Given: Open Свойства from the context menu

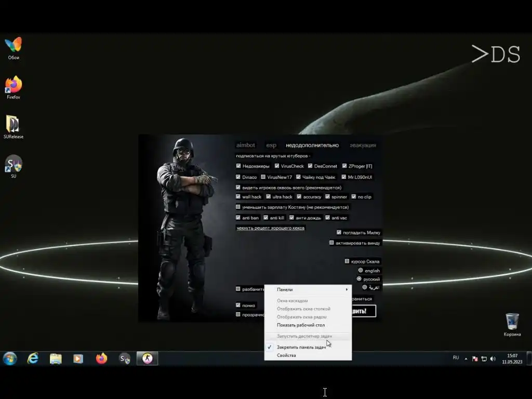Looking at the screenshot, I should click(x=308, y=355).
